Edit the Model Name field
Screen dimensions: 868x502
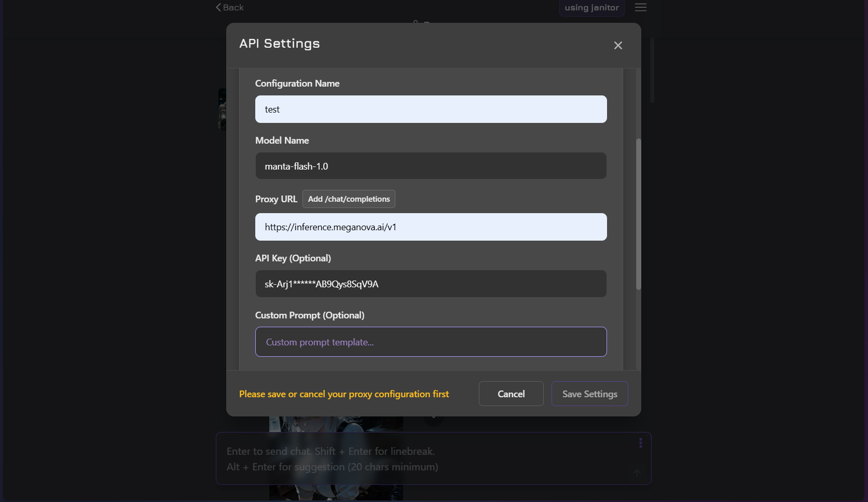tap(431, 166)
